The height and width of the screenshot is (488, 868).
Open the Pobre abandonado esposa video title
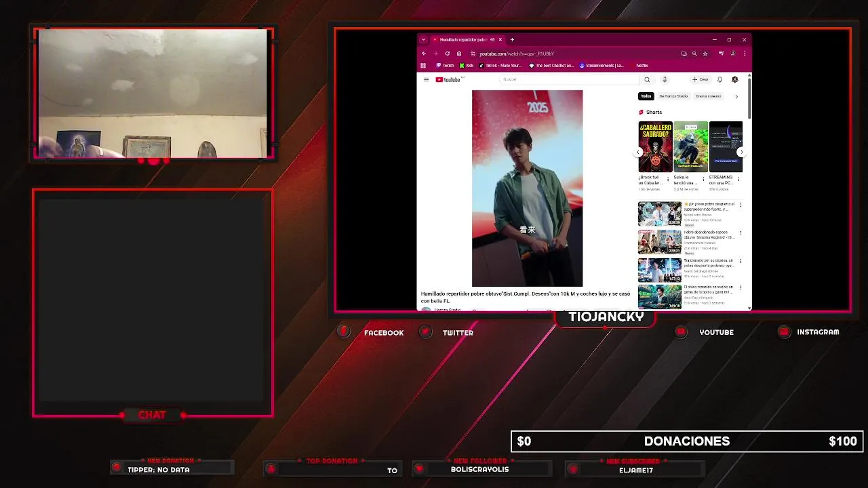click(709, 235)
